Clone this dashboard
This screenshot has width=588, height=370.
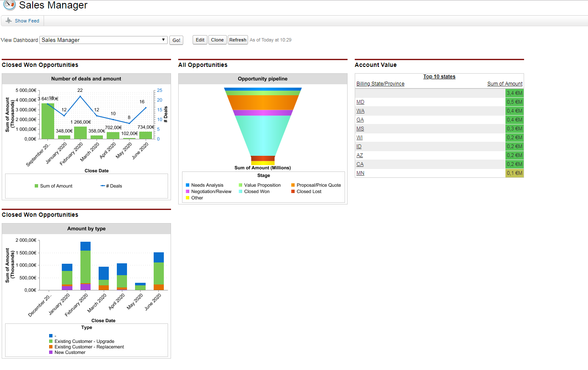218,40
